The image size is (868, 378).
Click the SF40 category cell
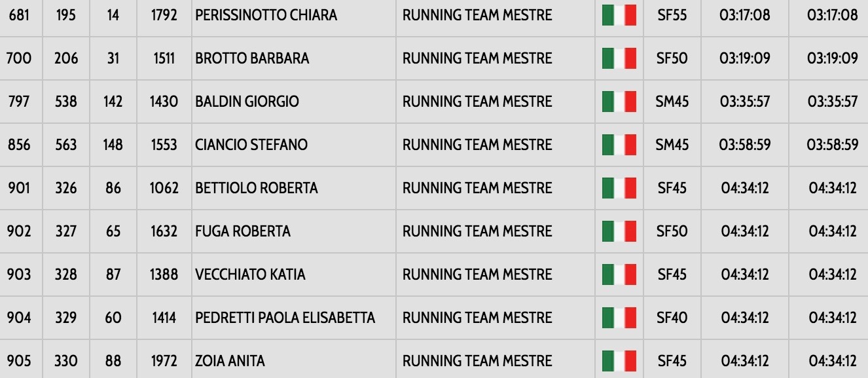pos(672,318)
